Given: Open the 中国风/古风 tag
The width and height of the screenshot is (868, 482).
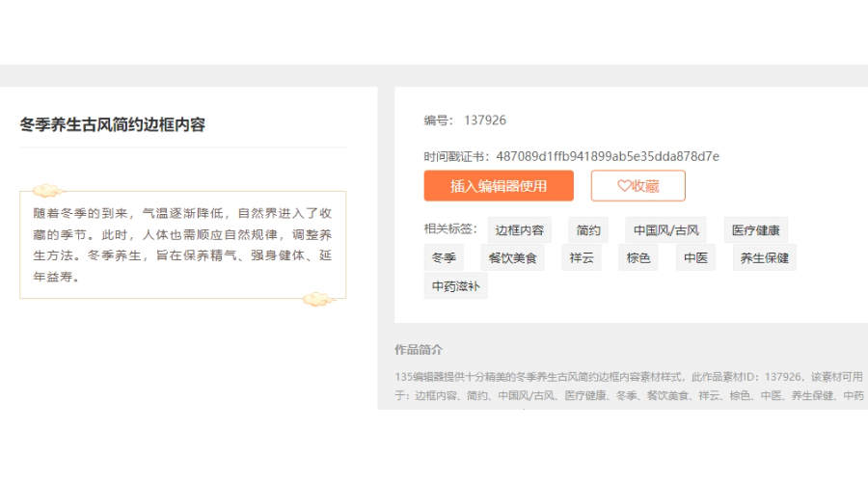Looking at the screenshot, I should pyautogui.click(x=665, y=229).
